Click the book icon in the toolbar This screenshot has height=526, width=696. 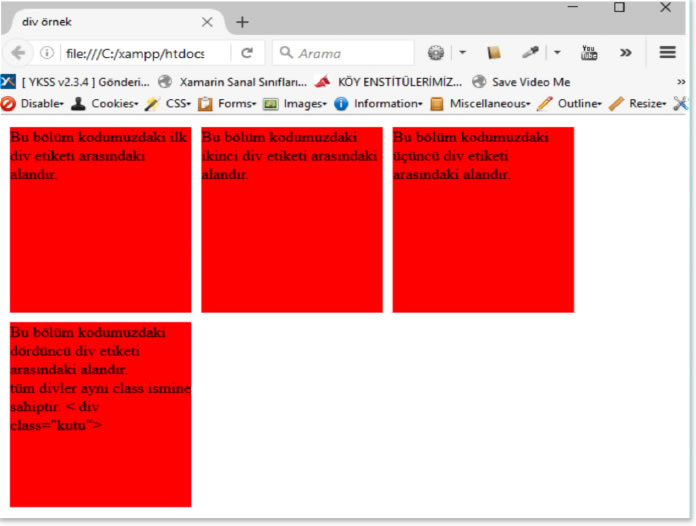[x=493, y=53]
